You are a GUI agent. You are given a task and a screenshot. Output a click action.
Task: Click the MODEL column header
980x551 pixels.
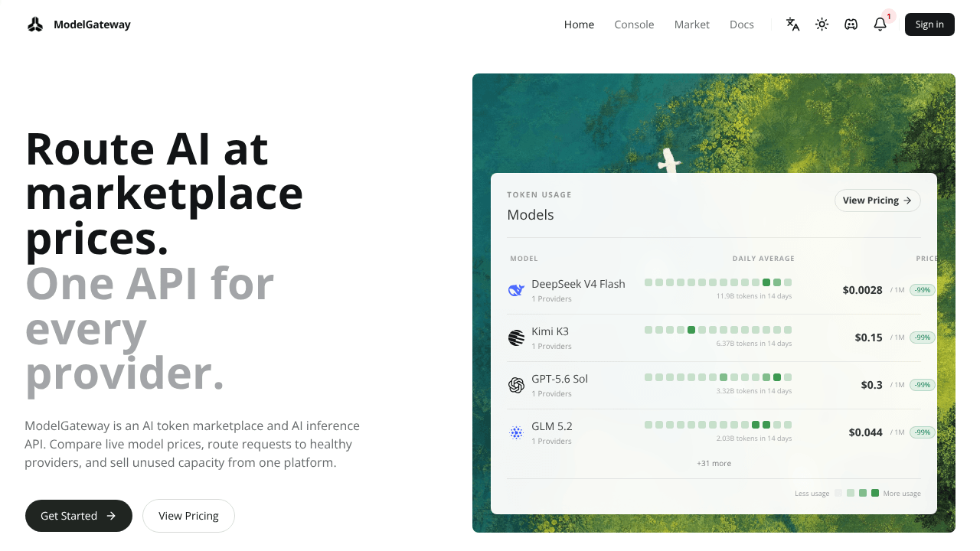coord(524,259)
